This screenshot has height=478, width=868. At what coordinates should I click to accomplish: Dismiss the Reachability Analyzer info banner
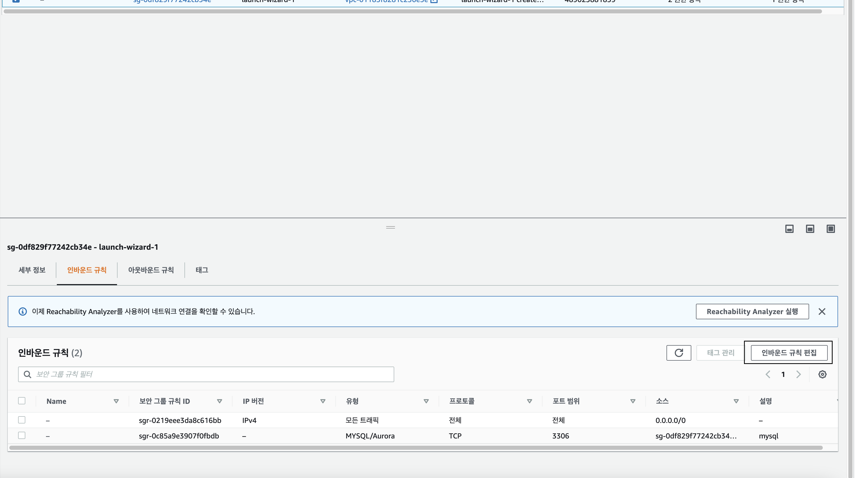tap(822, 312)
